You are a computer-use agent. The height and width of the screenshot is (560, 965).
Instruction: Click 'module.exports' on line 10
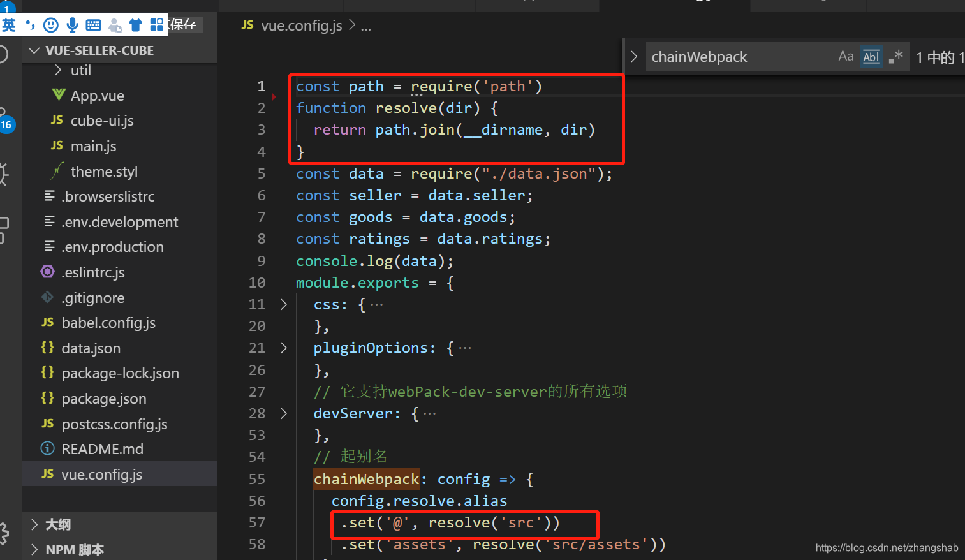point(357,283)
